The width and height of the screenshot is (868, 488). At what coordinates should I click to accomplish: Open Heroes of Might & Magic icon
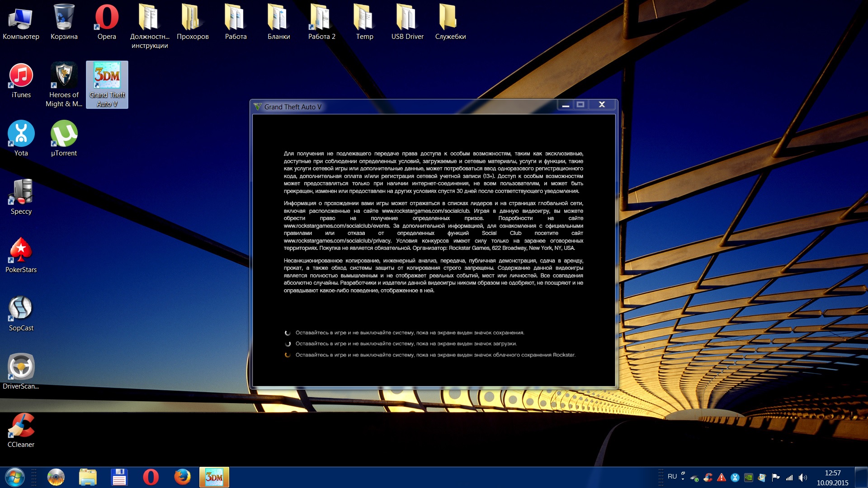63,77
